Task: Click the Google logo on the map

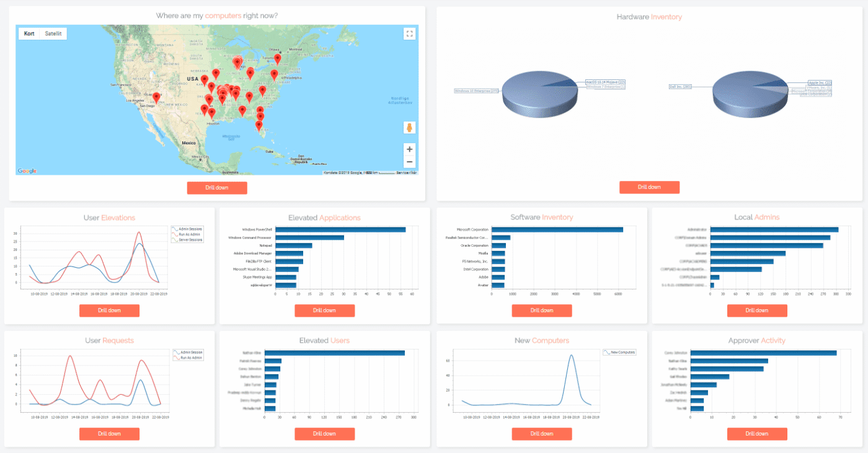Action: point(27,171)
